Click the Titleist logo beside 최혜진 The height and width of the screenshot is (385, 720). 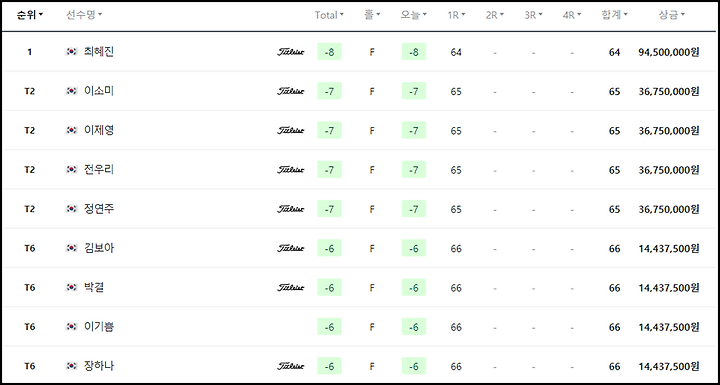(x=290, y=52)
